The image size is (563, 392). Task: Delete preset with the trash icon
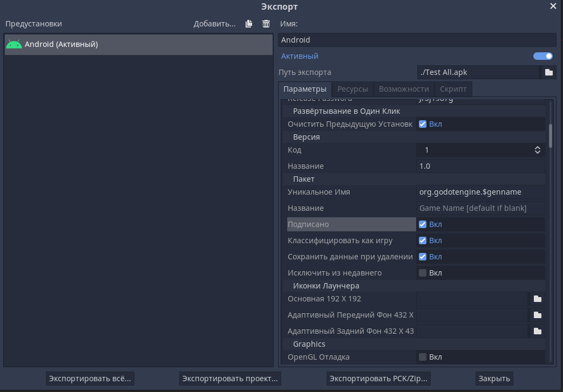click(x=266, y=24)
